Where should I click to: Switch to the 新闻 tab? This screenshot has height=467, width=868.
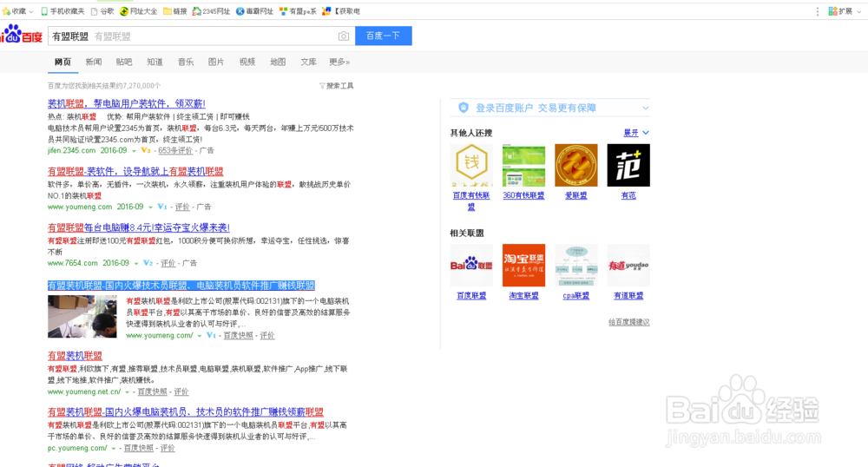click(94, 62)
